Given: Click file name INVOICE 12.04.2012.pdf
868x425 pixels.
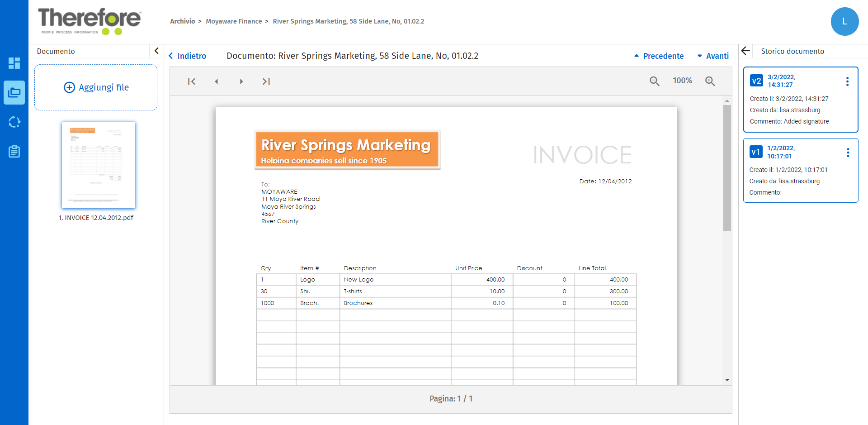Looking at the screenshot, I should (96, 218).
